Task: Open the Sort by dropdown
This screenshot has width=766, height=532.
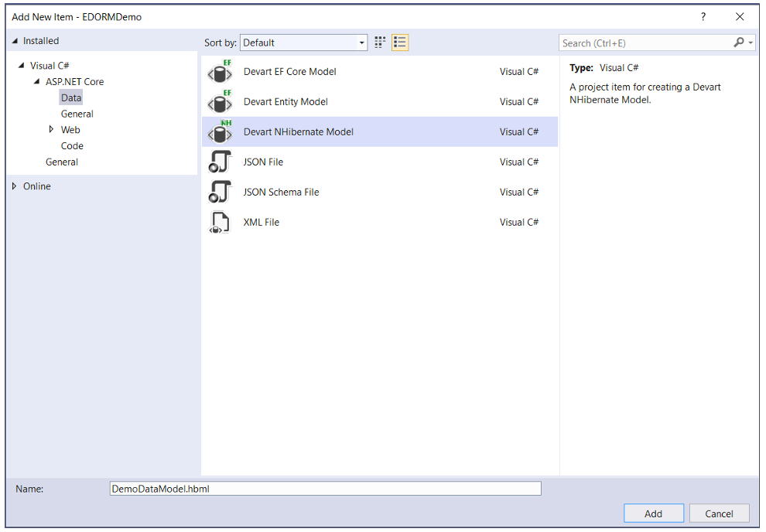Action: 304,43
